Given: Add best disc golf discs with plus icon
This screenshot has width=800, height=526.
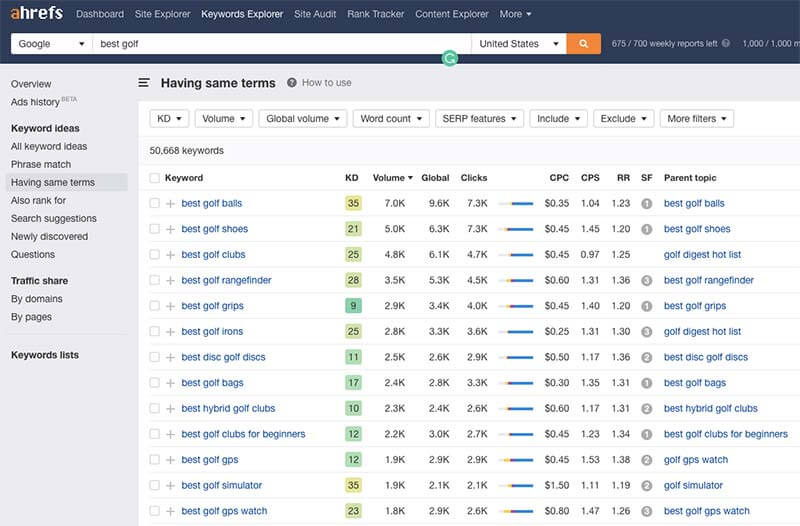Looking at the screenshot, I should tap(170, 357).
